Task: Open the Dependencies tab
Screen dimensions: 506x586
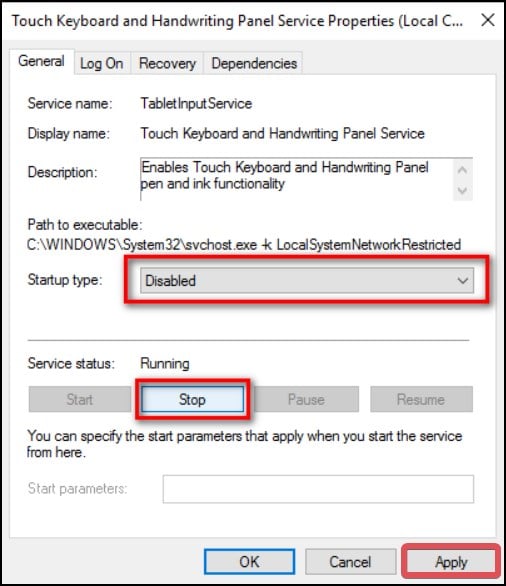Action: [254, 64]
